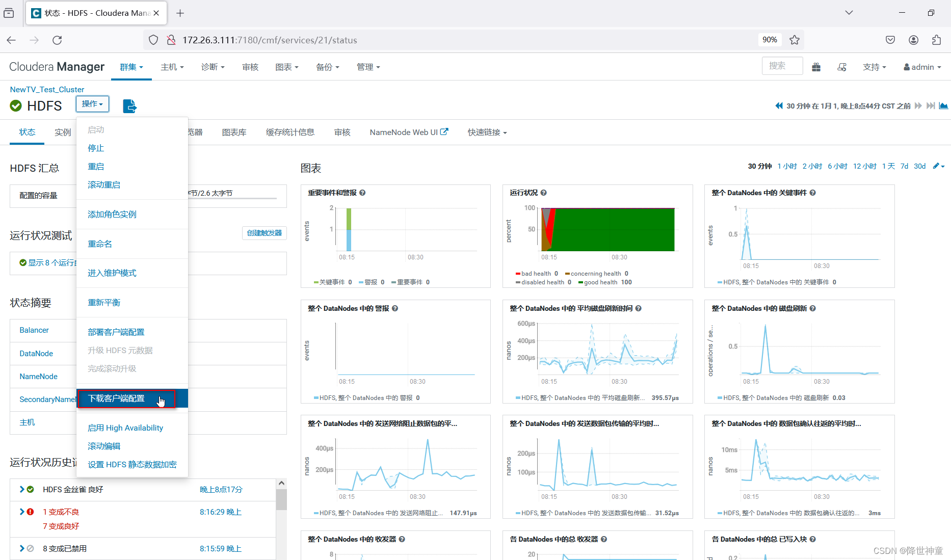The image size is (951, 560).
Task: Click the HDFS download client config icon
Action: pos(129,106)
